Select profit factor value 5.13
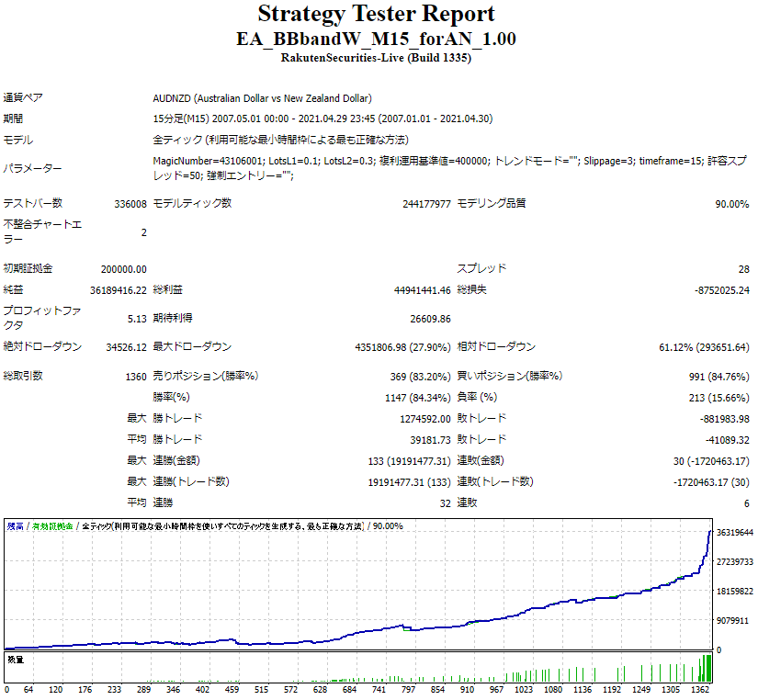The image size is (758, 700). tap(137, 319)
